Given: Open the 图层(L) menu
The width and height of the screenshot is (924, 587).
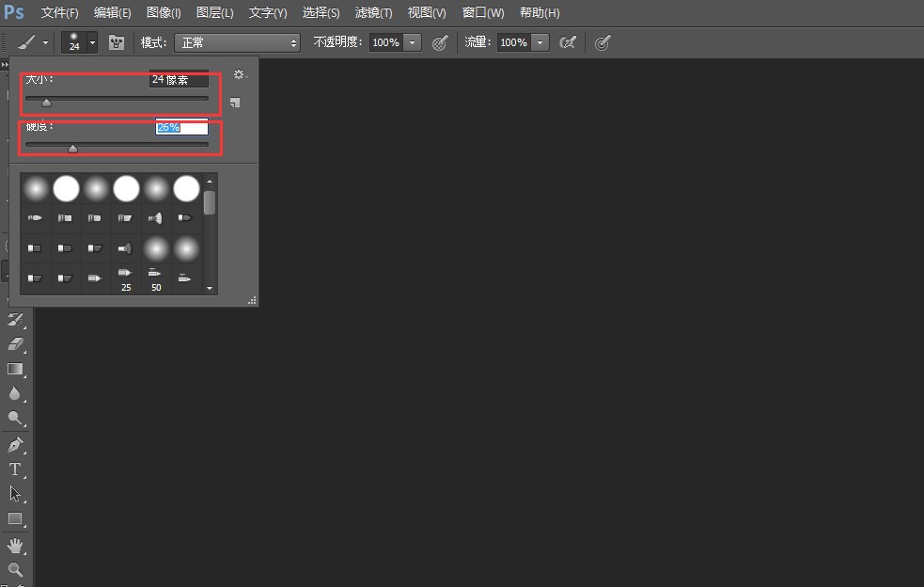Looking at the screenshot, I should pyautogui.click(x=214, y=12).
